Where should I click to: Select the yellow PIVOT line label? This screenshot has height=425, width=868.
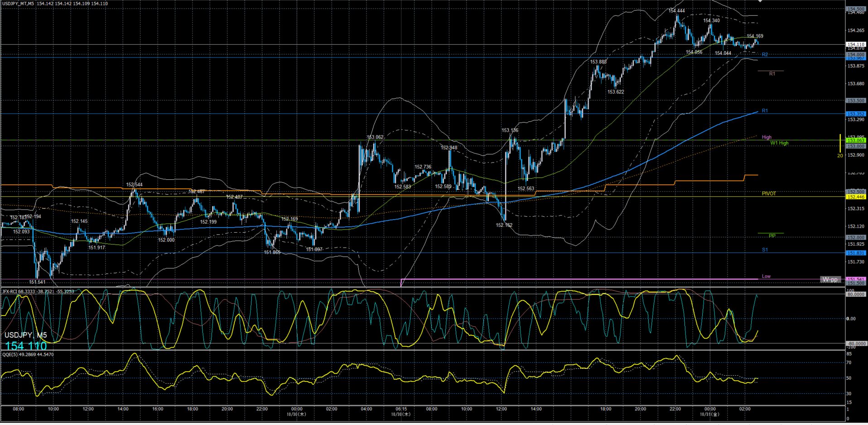(769, 194)
